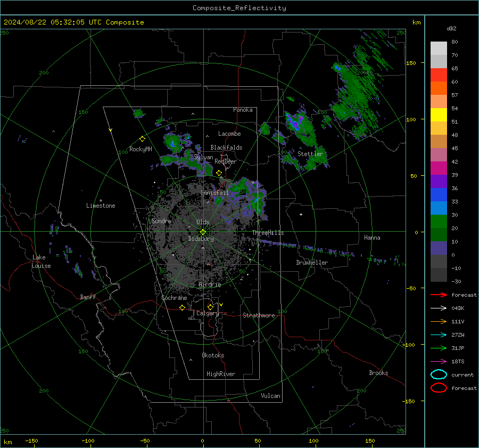
Task: Click the 'Stettler' map label
Action: [x=310, y=154]
